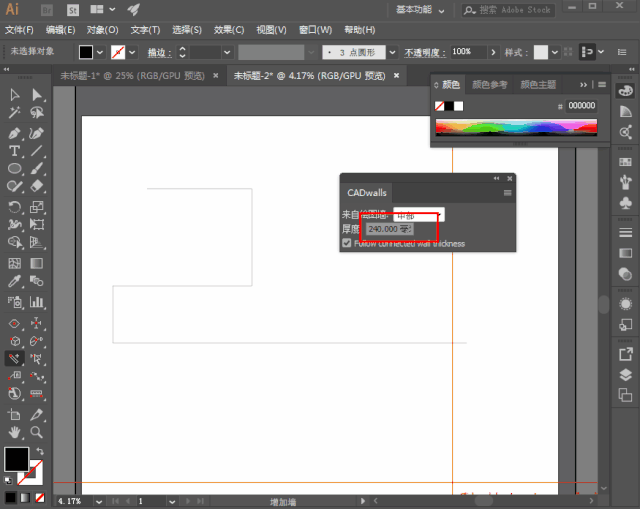640x509 pixels.
Task: Select the Free Transform tool
Action: (x=37, y=224)
